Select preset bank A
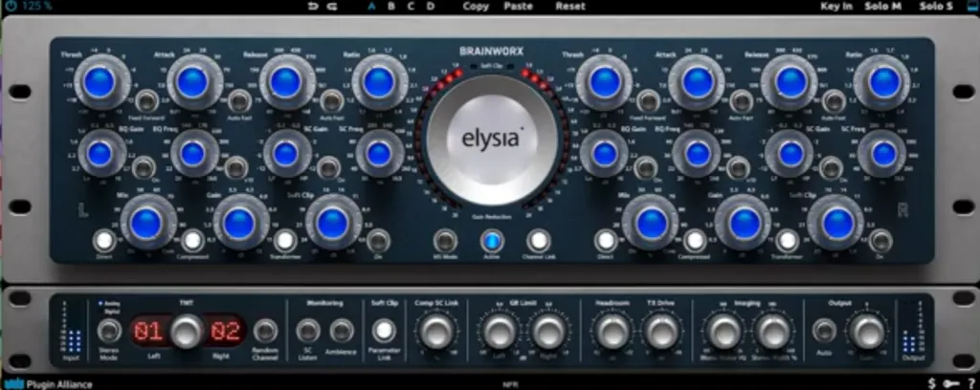The height and width of the screenshot is (390, 980). [372, 7]
